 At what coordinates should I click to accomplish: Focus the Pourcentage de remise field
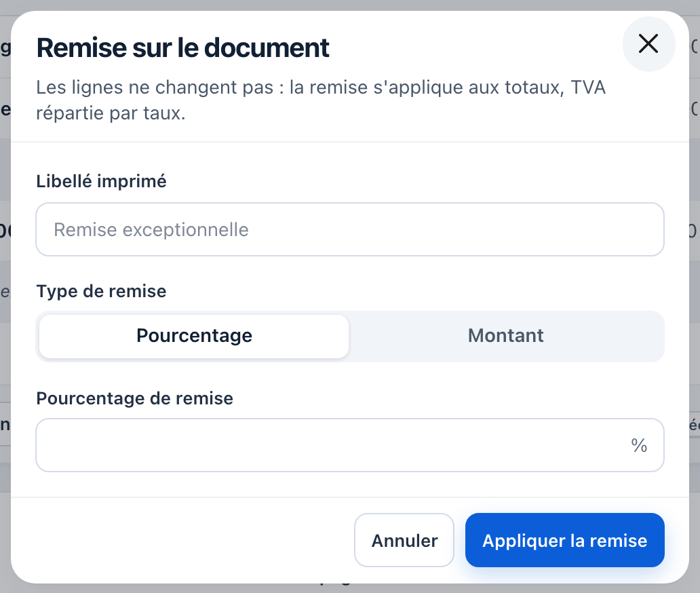coord(349,445)
